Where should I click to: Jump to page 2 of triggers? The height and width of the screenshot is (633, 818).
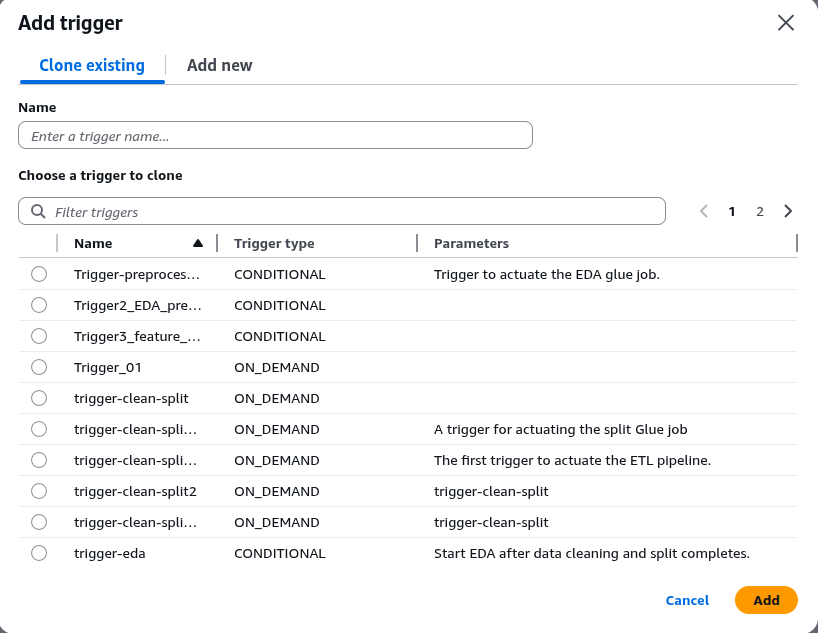760,211
